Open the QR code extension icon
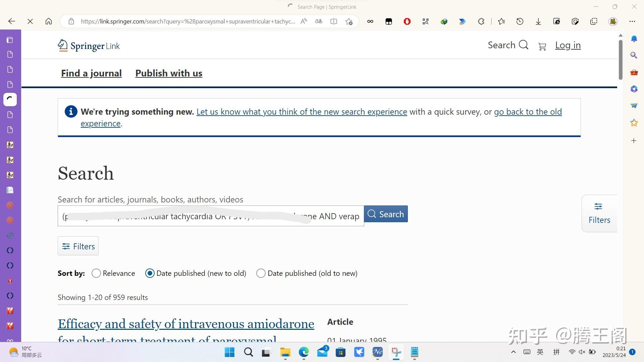644x362 pixels. coord(426,21)
